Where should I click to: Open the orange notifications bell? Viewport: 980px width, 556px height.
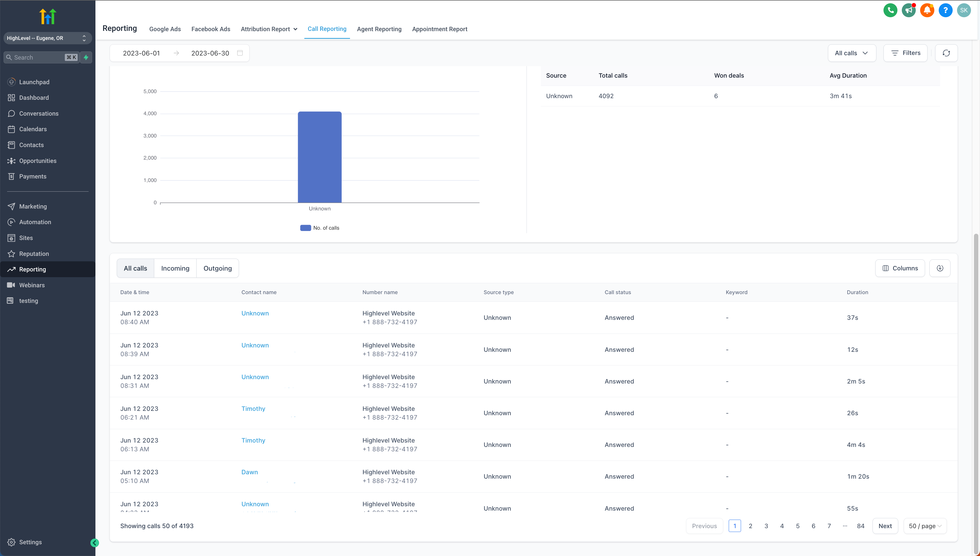[927, 10]
